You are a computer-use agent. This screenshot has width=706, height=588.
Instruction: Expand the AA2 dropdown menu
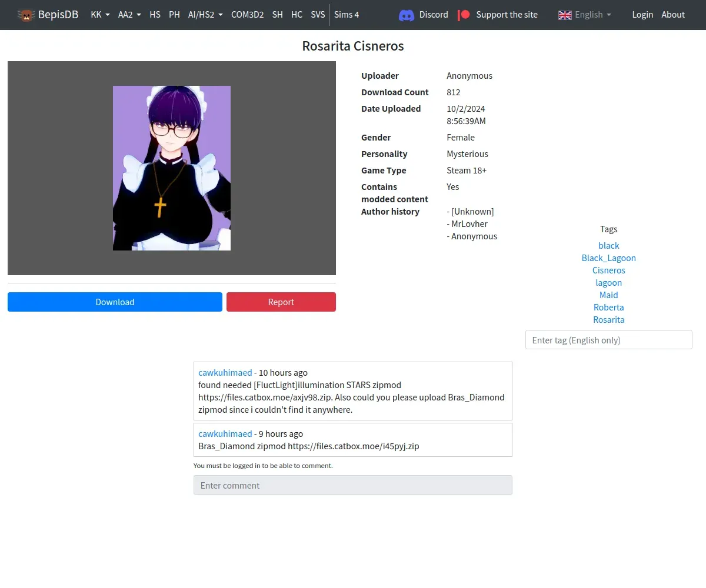129,15
